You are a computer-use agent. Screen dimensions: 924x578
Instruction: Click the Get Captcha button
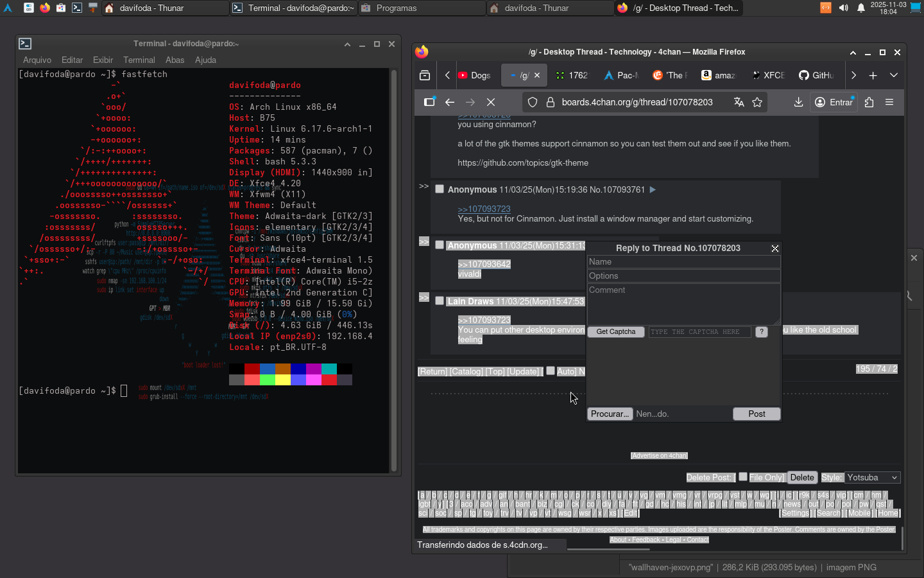(616, 332)
